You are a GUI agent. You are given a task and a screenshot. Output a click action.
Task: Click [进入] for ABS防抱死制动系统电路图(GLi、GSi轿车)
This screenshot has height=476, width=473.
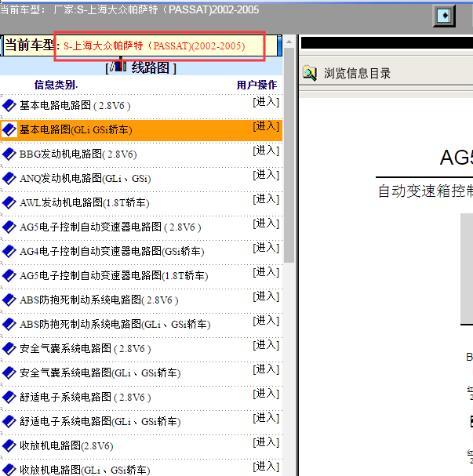[x=266, y=321]
